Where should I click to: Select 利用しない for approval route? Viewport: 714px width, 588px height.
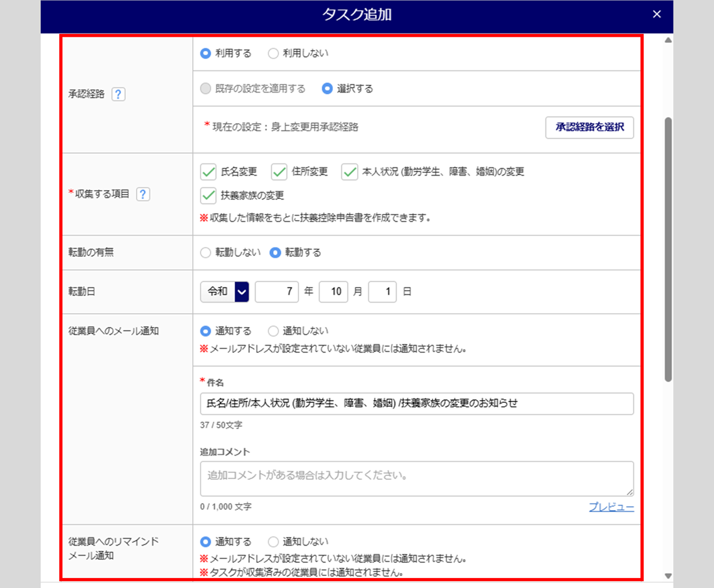[x=273, y=54]
